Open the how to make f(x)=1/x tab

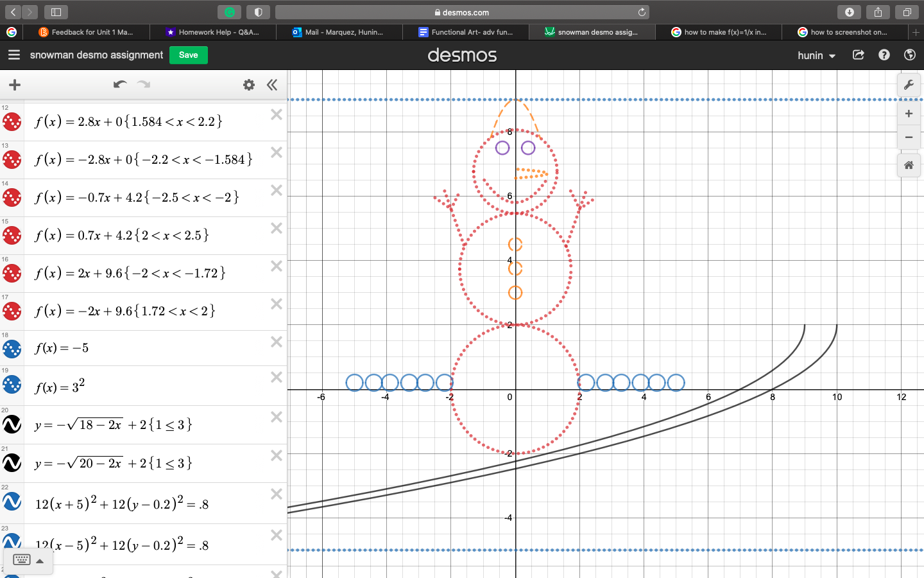click(719, 32)
